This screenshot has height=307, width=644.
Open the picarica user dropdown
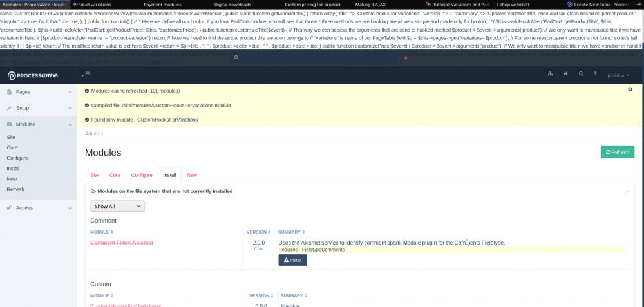(x=618, y=75)
